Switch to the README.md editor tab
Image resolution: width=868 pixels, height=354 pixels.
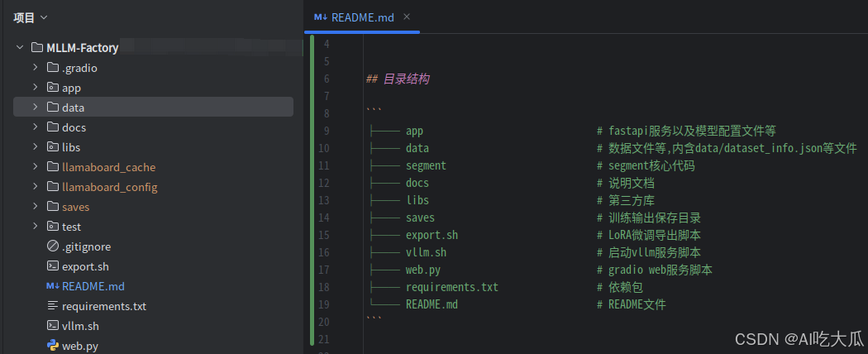tap(362, 17)
